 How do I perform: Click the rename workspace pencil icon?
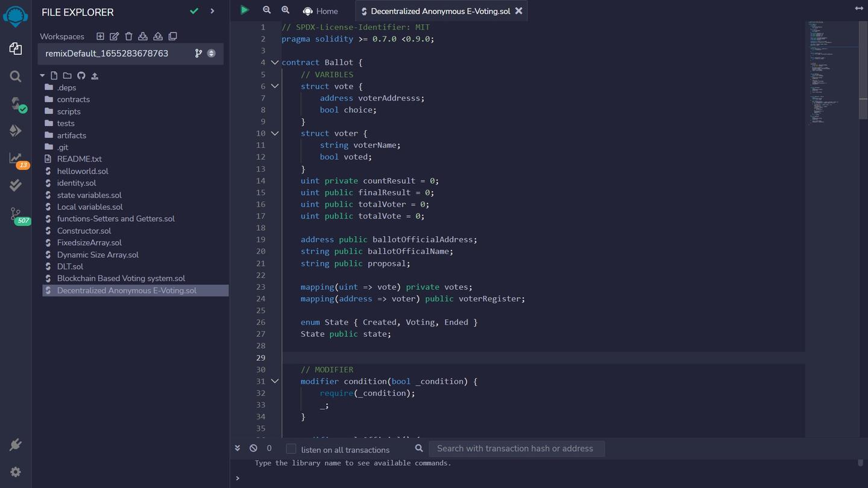114,36
